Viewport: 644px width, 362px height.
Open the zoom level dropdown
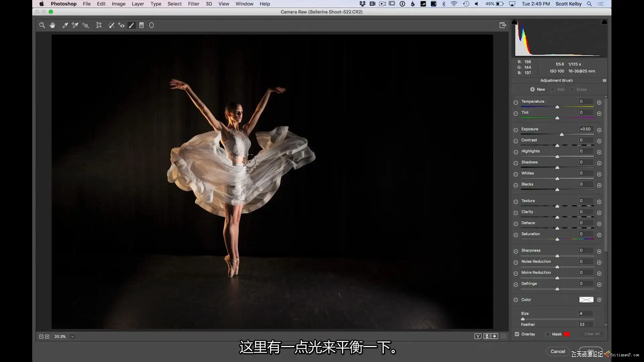(x=72, y=337)
